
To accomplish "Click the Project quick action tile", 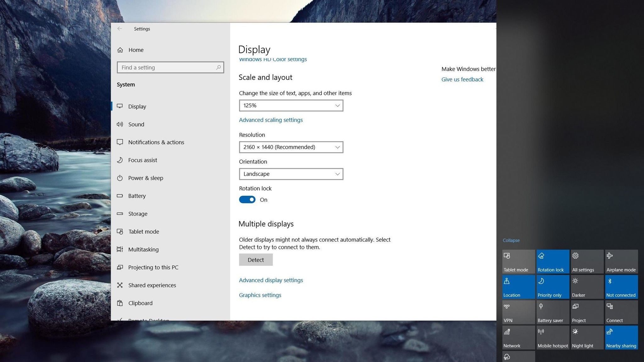I will [587, 312].
